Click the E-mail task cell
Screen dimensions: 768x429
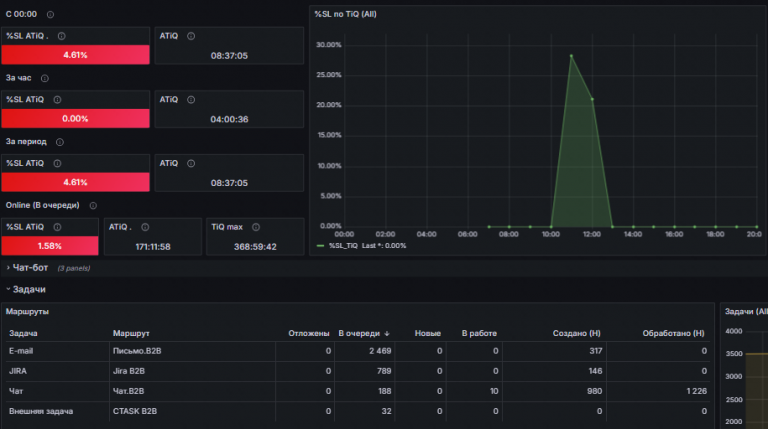[21, 351]
